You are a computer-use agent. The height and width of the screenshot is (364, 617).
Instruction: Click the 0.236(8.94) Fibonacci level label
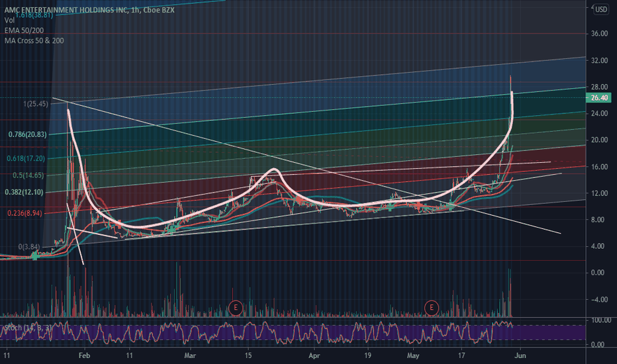coord(24,213)
